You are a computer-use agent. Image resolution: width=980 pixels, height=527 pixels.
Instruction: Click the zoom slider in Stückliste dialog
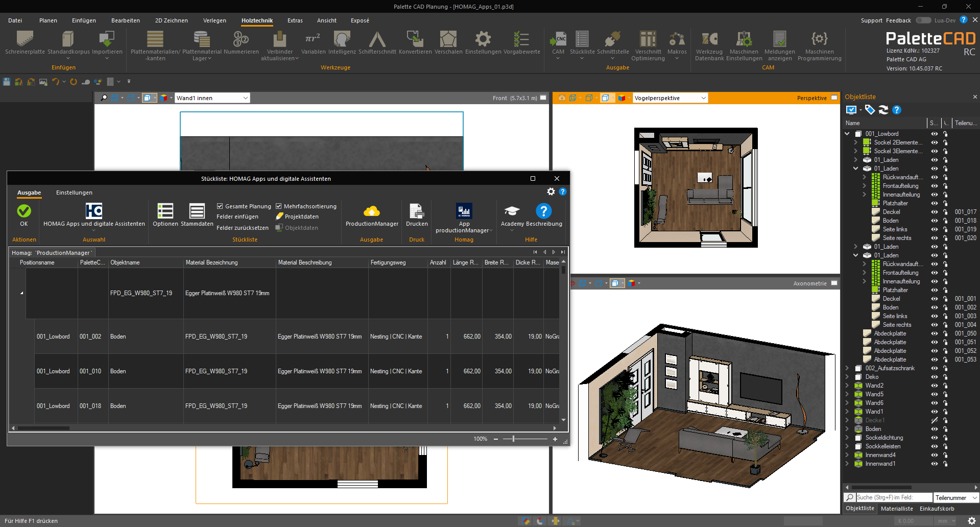coord(514,439)
